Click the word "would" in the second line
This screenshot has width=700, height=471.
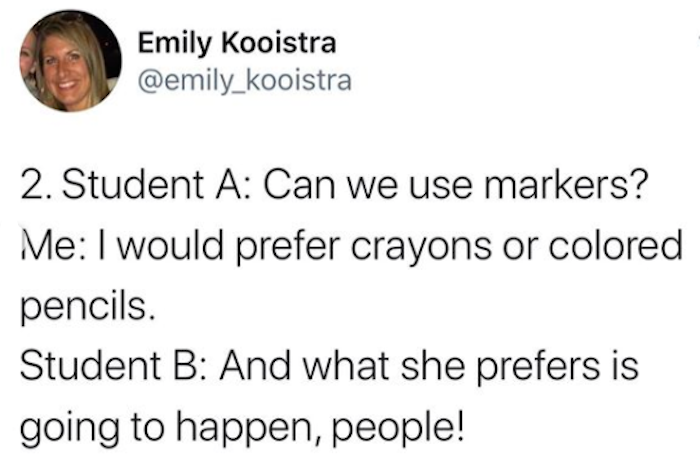coord(172,245)
